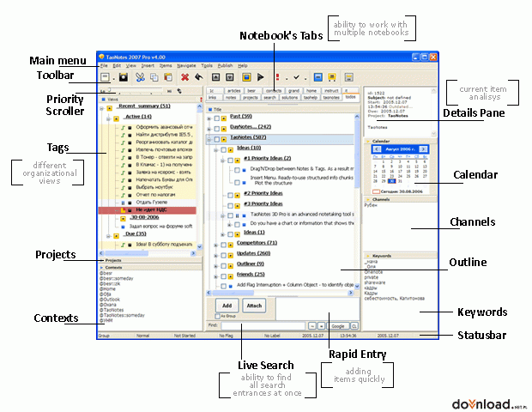
Task: Click the paste clipboard icon
Action: 168,77
